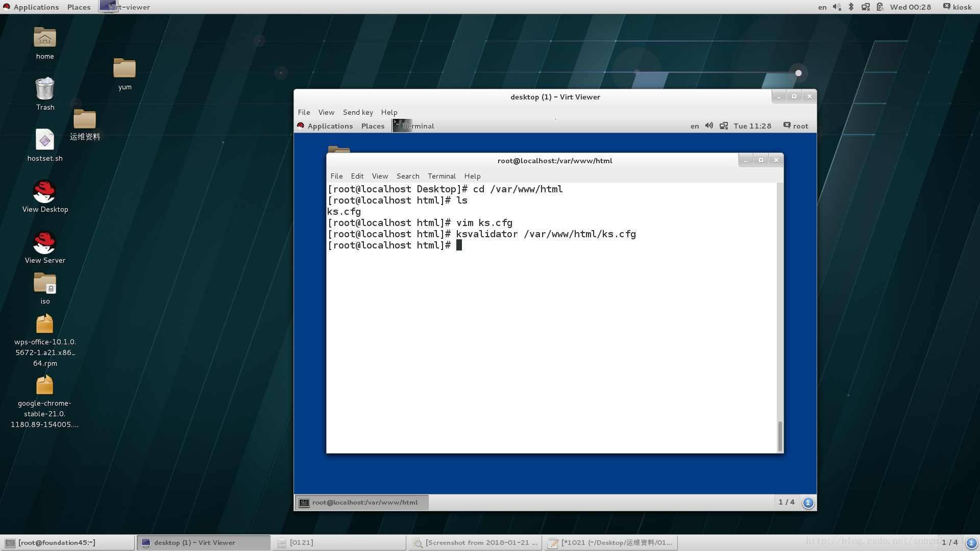
Task: Open guest Places menu
Action: click(373, 126)
